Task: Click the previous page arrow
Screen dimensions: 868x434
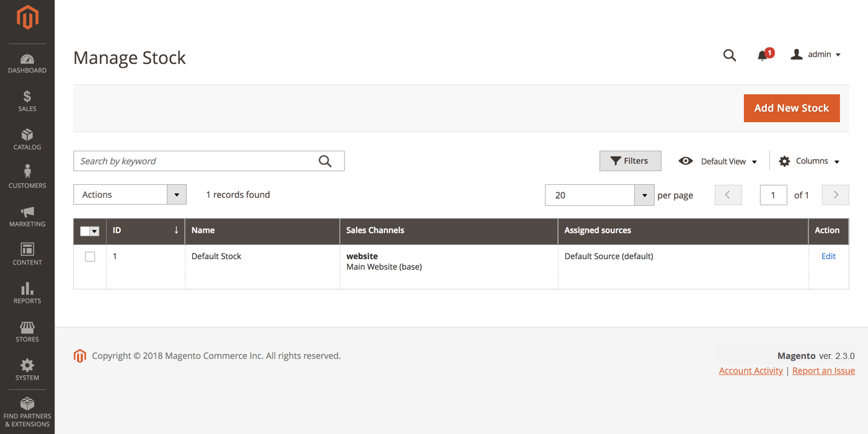Action: pyautogui.click(x=728, y=195)
